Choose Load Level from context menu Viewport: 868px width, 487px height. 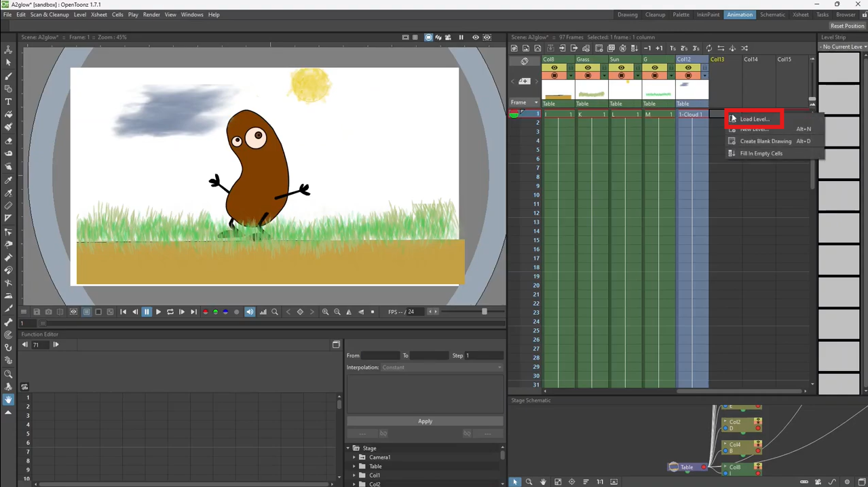pyautogui.click(x=755, y=119)
